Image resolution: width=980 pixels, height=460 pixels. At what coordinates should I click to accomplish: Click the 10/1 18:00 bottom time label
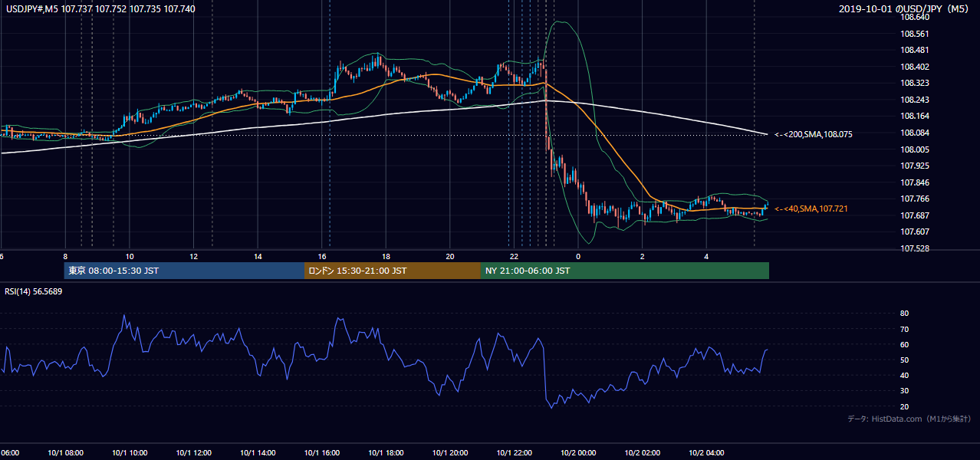[386, 453]
